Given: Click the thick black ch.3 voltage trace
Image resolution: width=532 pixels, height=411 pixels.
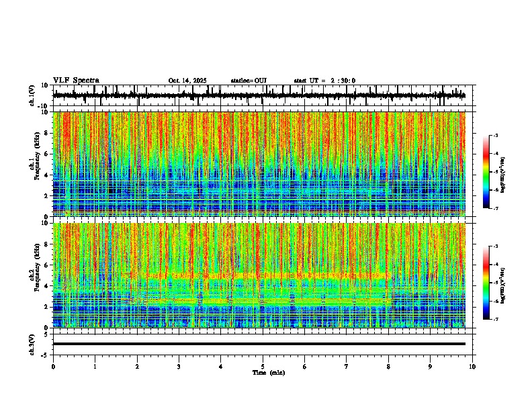Looking at the screenshot, I should point(259,344).
